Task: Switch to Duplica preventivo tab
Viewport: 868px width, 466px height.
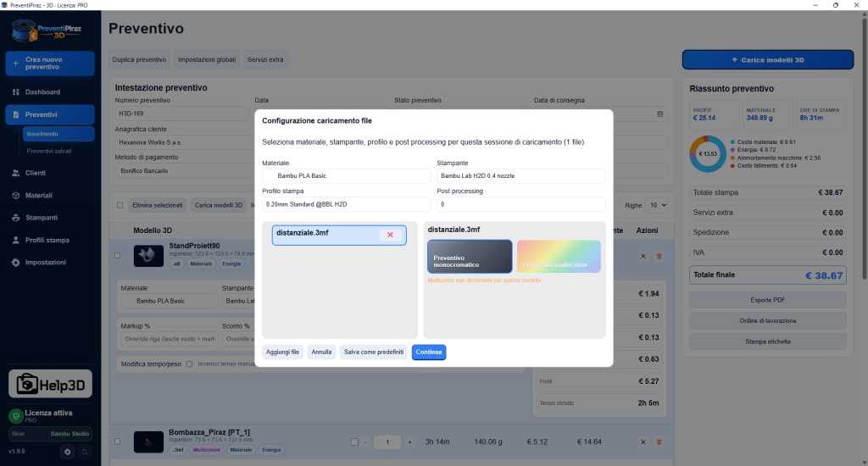Action: (139, 60)
